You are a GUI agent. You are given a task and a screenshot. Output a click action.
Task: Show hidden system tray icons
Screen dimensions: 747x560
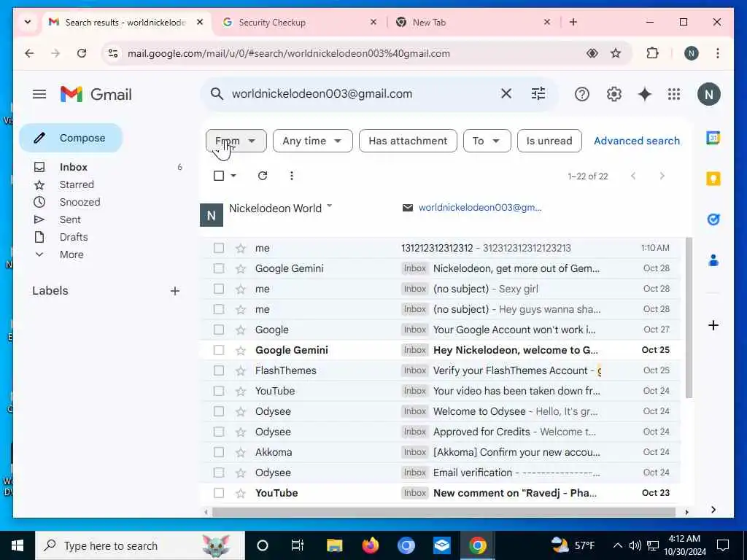coord(617,545)
